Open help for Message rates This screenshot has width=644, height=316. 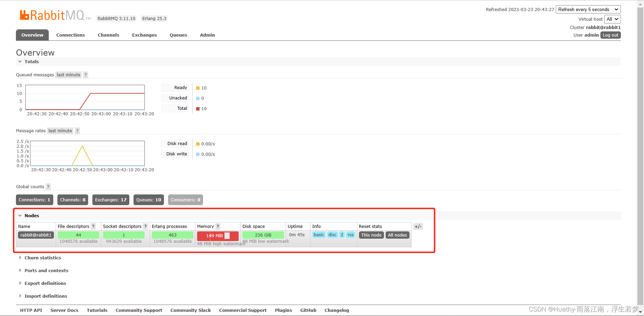click(77, 131)
